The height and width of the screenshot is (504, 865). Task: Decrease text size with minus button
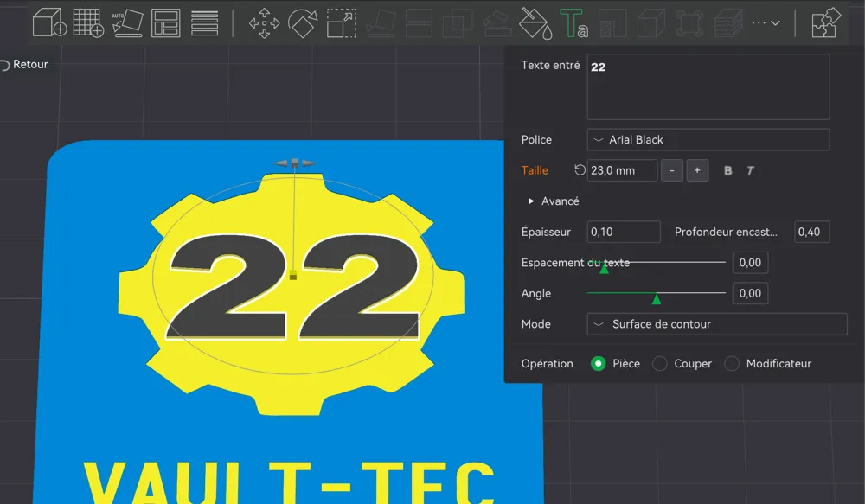(671, 171)
